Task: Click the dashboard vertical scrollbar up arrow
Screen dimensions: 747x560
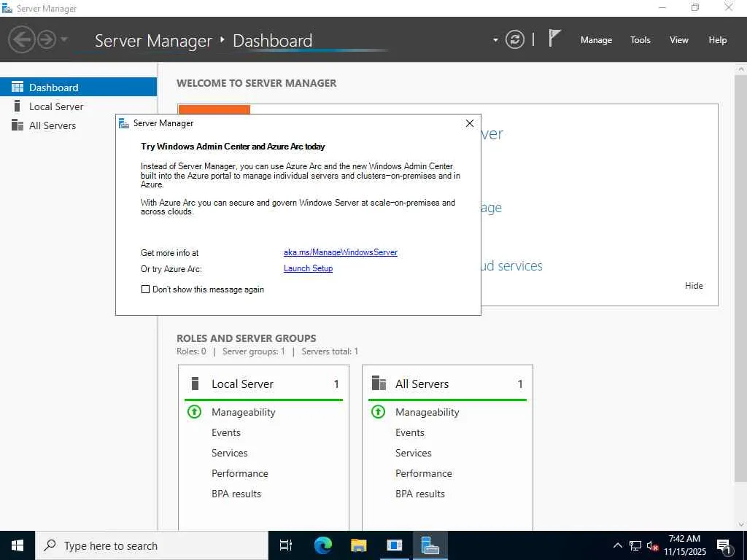Action: pos(741,69)
